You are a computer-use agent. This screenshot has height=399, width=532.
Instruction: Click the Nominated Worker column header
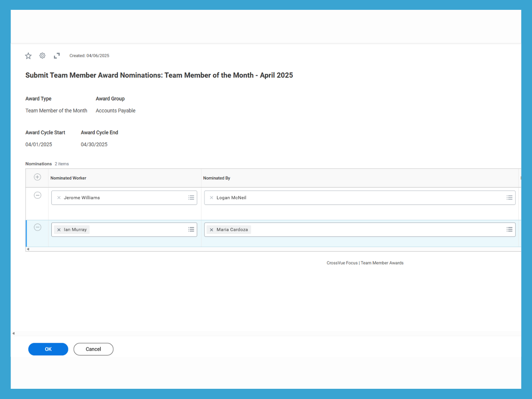(68, 178)
